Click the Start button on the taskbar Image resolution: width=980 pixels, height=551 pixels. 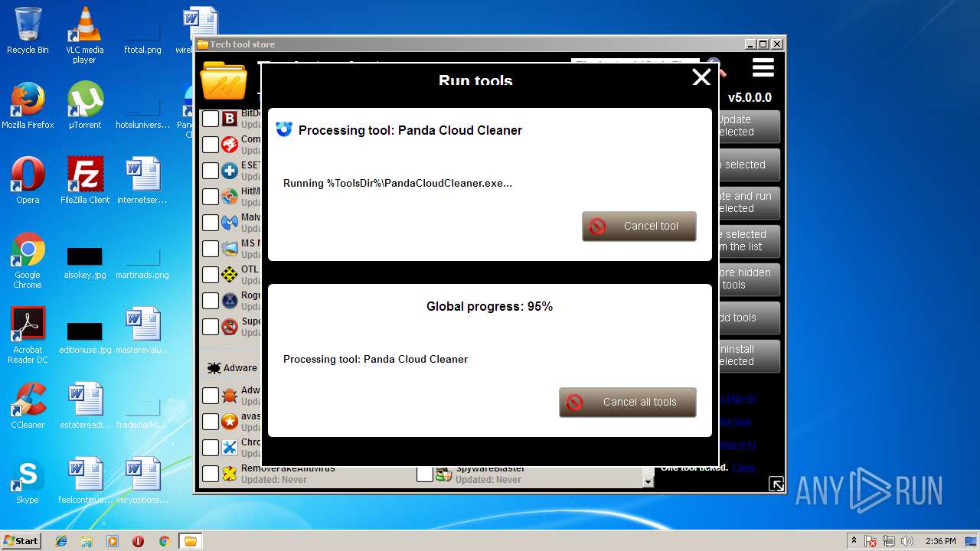[x=21, y=541]
